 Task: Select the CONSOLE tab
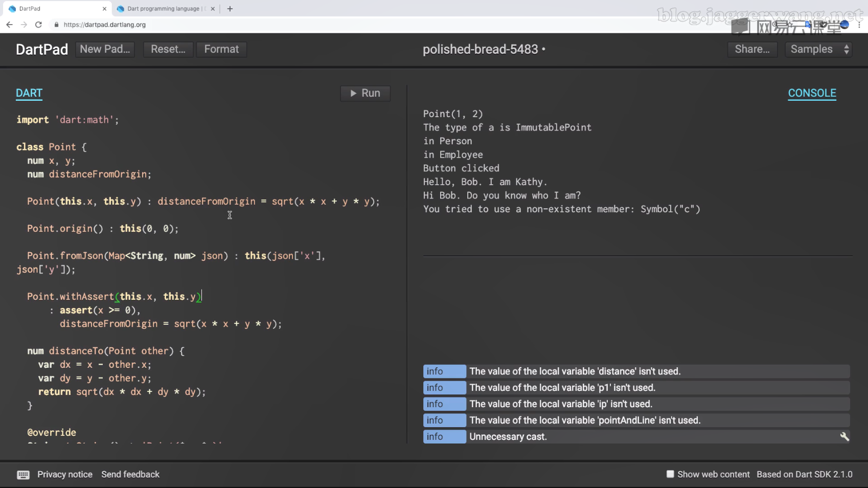click(812, 93)
